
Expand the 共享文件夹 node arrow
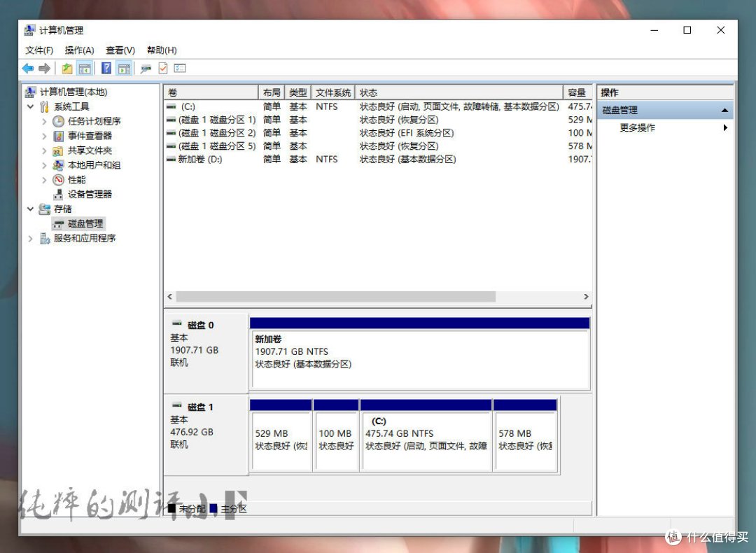click(x=44, y=151)
